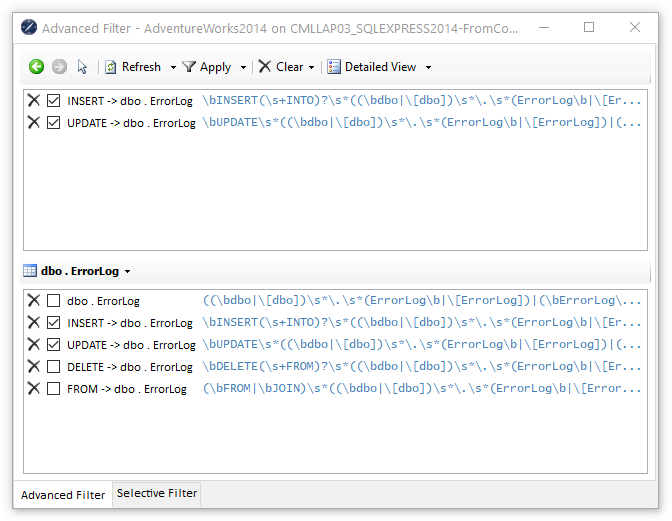Click the Clear button
The image size is (672, 521).
tap(281, 67)
